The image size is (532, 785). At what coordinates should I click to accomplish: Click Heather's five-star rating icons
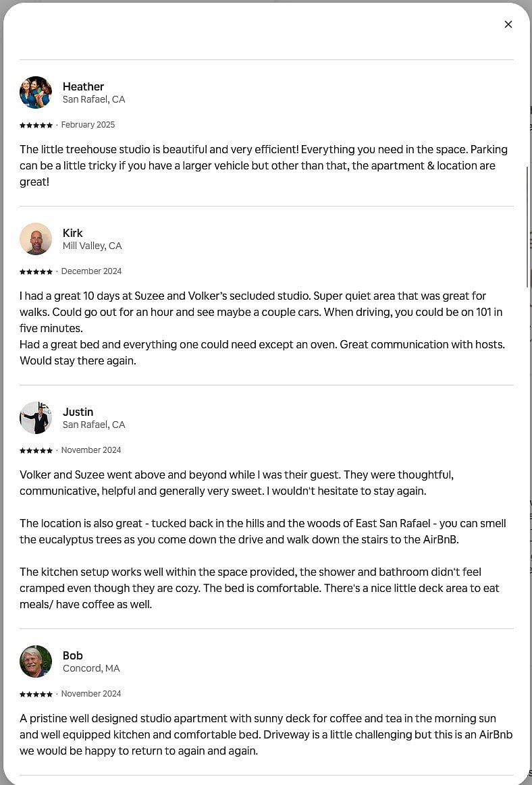(36, 125)
